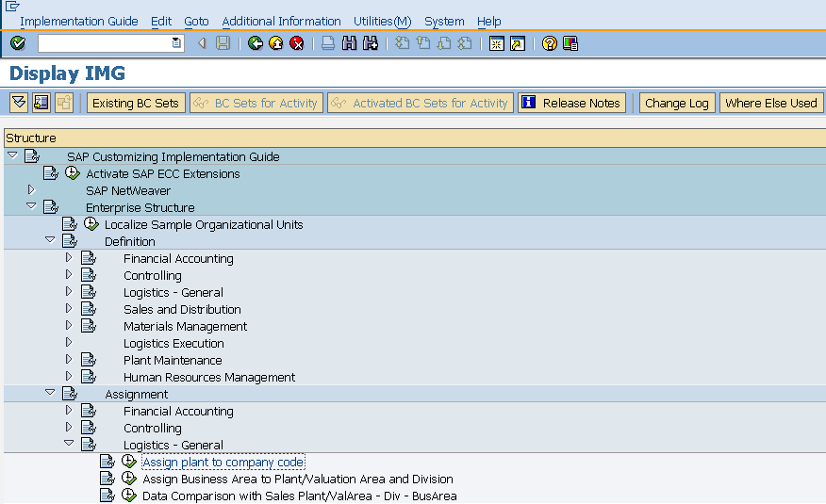Click the First Page icon
Image resolution: width=826 pixels, height=504 pixels.
click(402, 43)
